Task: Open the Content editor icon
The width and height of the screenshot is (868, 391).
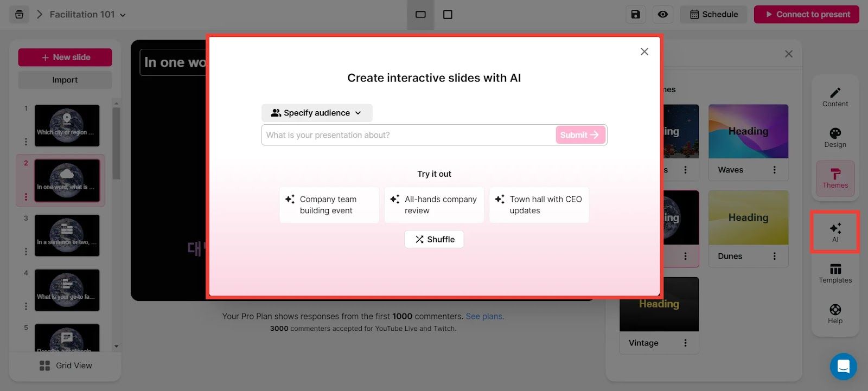Action: tap(835, 97)
